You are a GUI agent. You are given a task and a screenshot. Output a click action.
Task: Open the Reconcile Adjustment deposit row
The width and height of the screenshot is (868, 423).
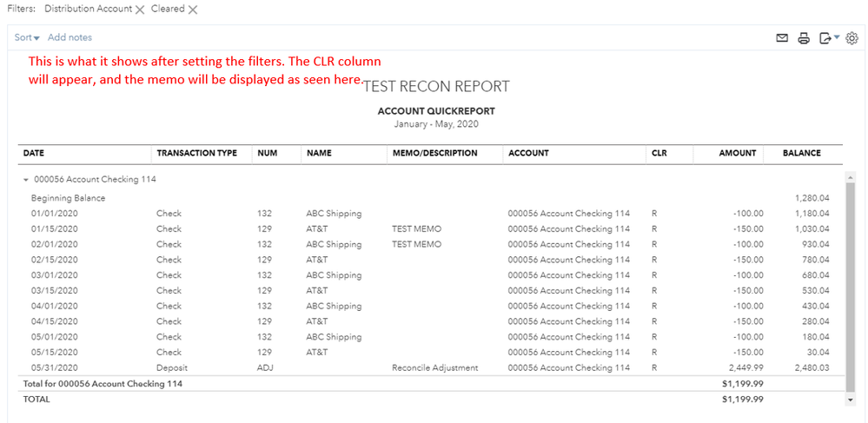coord(434,367)
